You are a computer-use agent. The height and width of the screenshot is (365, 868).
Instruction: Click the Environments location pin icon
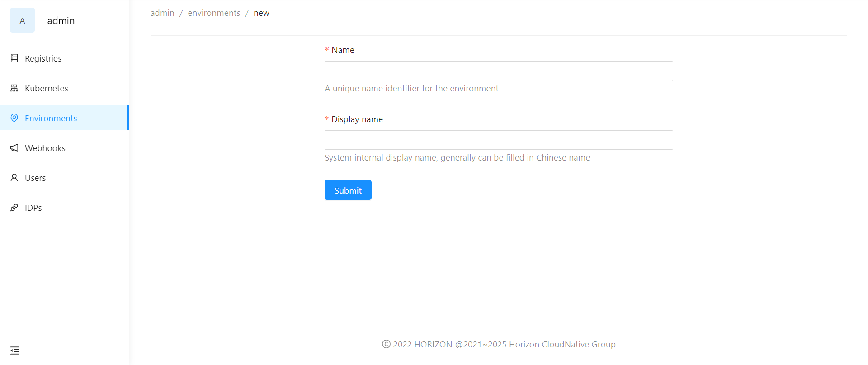(x=14, y=118)
